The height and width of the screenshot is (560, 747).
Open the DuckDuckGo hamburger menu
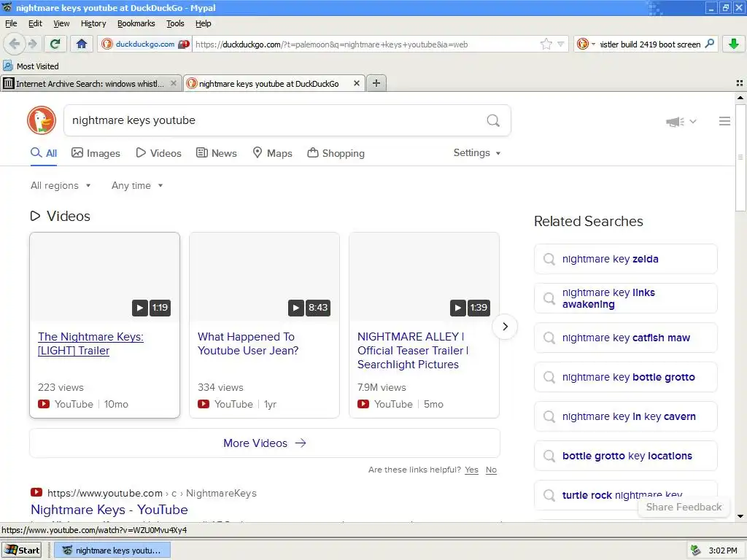click(x=724, y=122)
